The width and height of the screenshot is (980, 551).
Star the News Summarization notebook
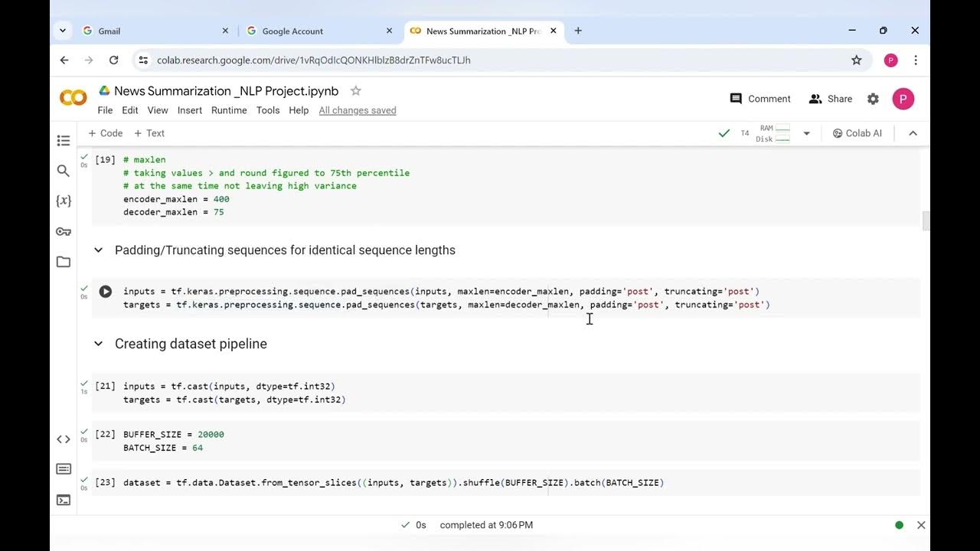355,91
